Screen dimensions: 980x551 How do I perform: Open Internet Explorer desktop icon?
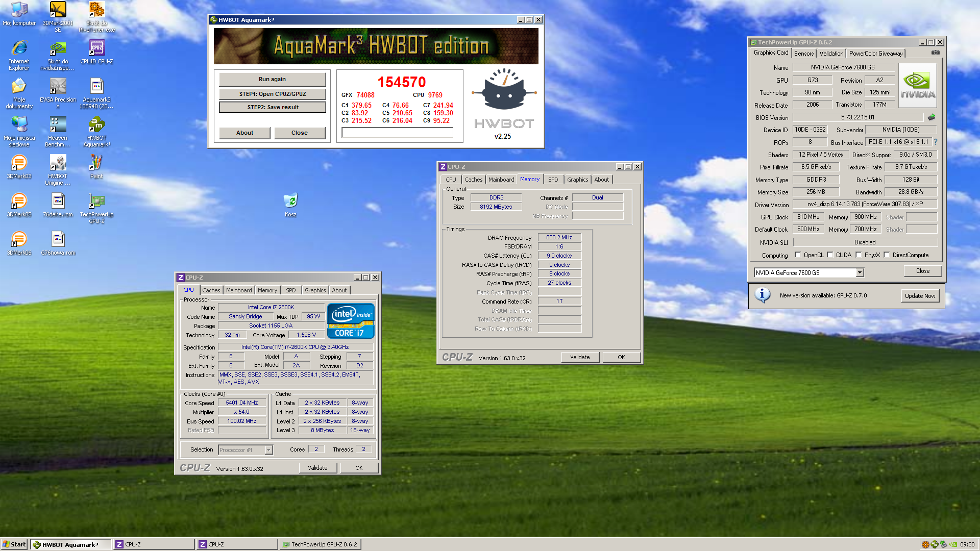(19, 55)
